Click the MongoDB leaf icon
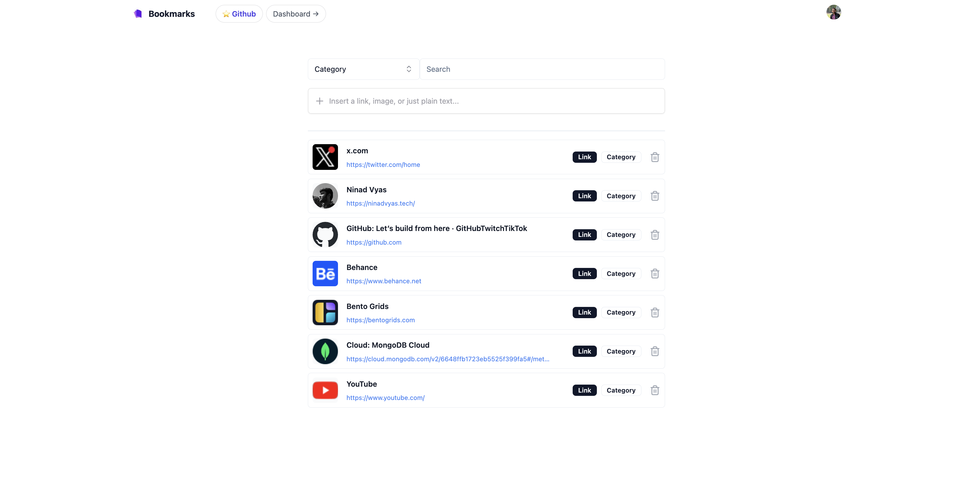This screenshot has width=980, height=488. pyautogui.click(x=325, y=351)
